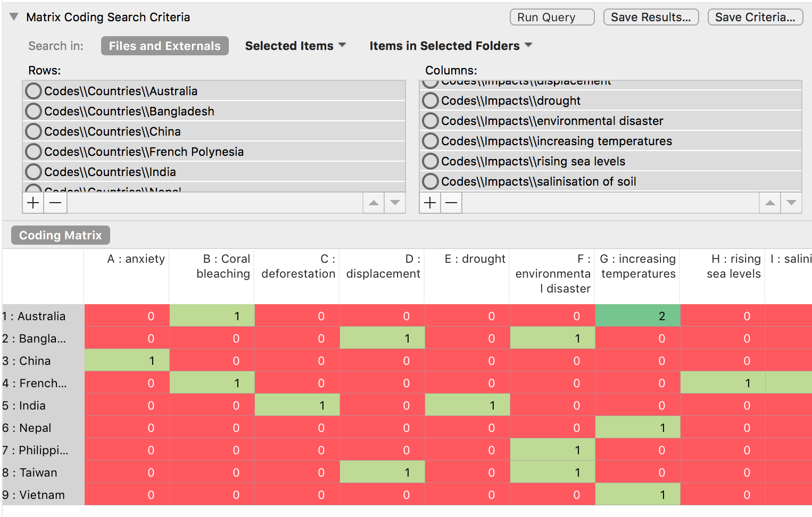Move row item up with Rows arrow
This screenshot has height=517, width=812.
(x=374, y=203)
